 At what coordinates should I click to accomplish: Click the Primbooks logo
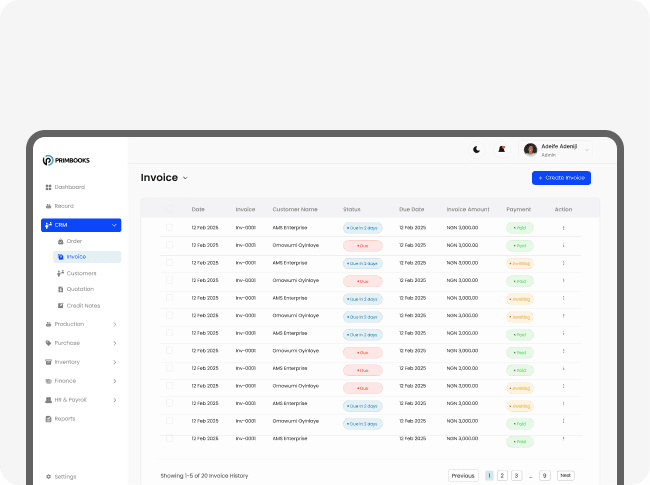[66, 160]
